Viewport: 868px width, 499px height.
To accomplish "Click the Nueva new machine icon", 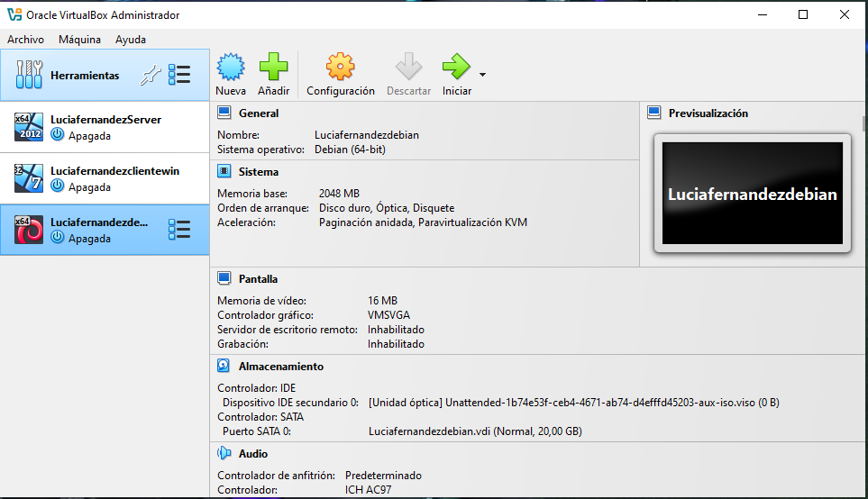I will [x=231, y=68].
